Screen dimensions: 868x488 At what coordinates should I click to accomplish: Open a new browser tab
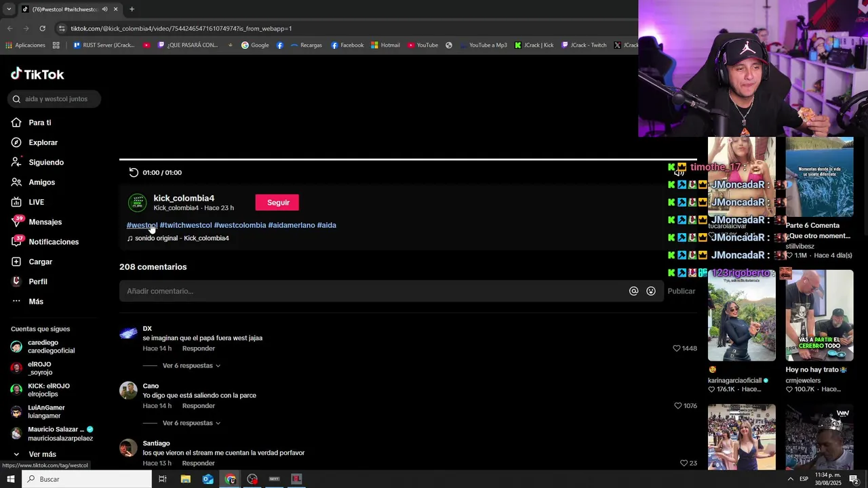132,9
